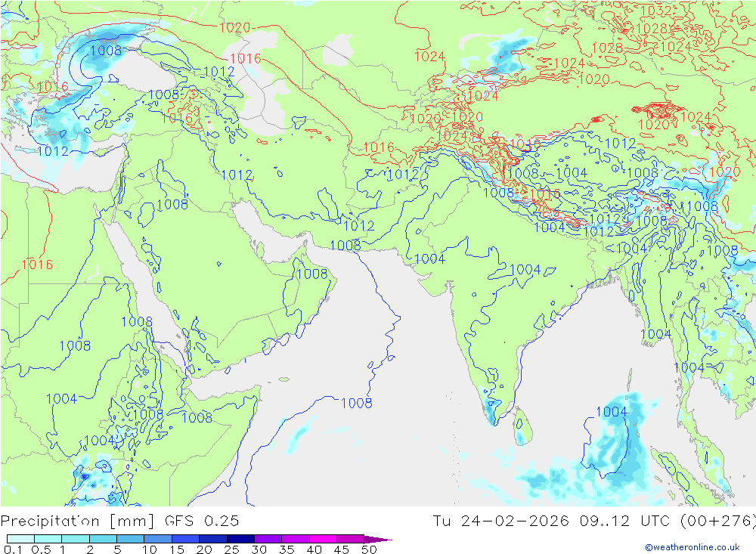Select the 0.5–1 mm legend color swatch
This screenshot has width=756, height=554.
point(48,539)
